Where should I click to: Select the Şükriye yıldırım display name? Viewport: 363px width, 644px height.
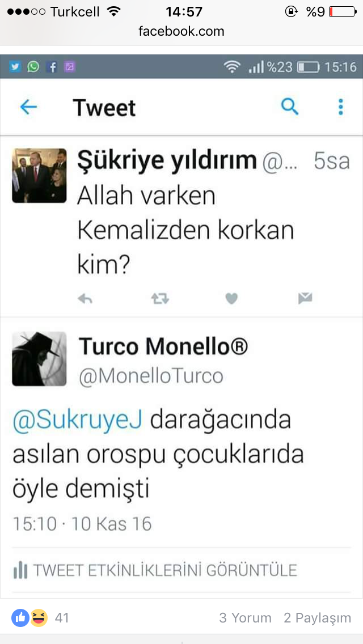pos(167,161)
